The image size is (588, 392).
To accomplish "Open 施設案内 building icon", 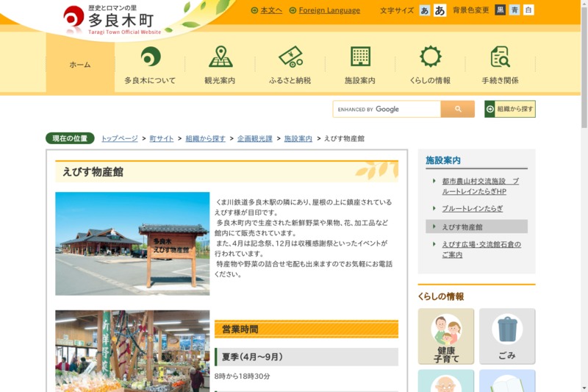I will point(360,57).
